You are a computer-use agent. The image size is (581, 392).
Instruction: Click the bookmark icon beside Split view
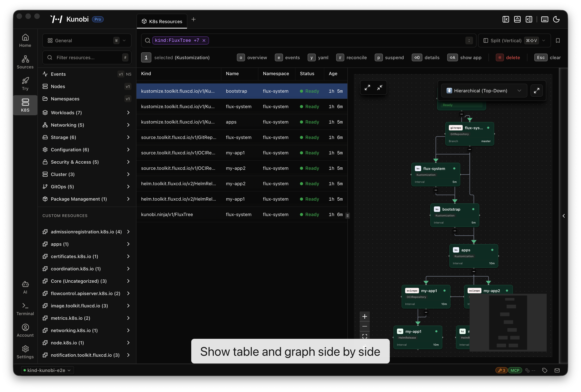point(558,40)
